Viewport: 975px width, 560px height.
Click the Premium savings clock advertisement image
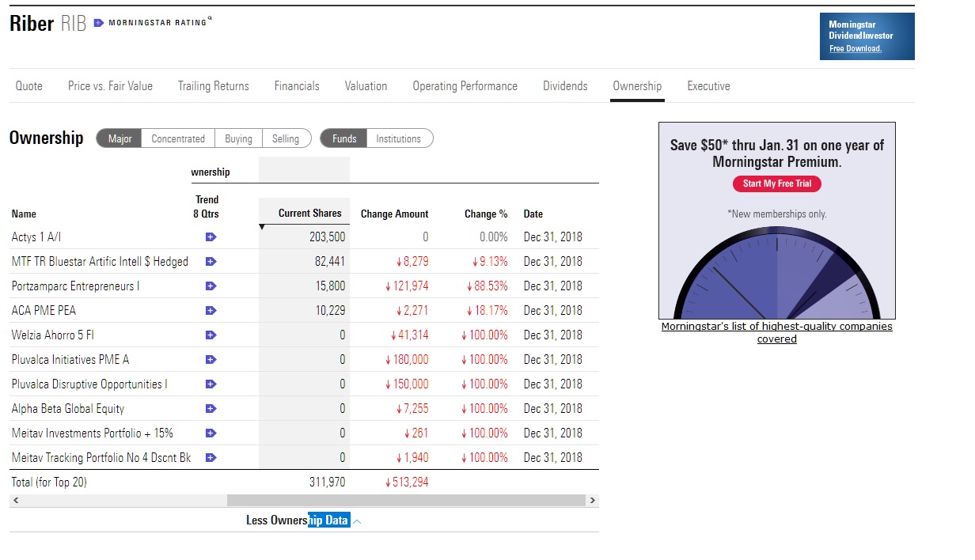[x=777, y=221]
